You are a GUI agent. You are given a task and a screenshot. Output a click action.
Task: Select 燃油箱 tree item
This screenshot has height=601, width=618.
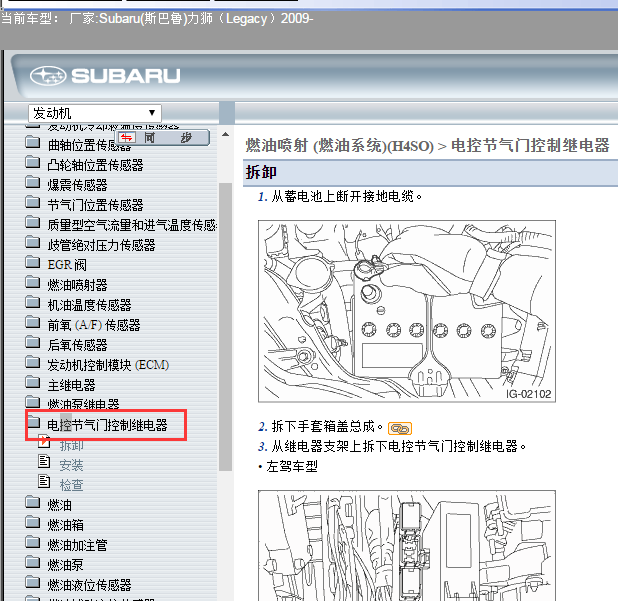tap(65, 525)
